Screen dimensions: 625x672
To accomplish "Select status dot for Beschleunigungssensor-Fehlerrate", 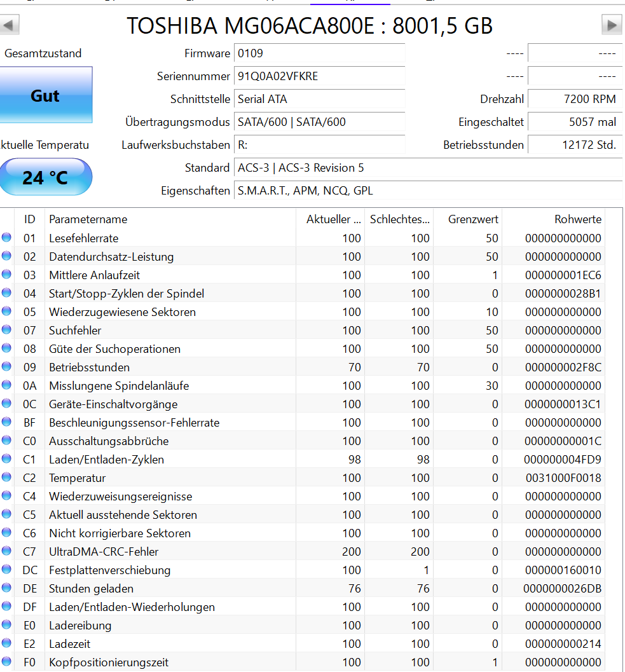I will click(x=6, y=422).
